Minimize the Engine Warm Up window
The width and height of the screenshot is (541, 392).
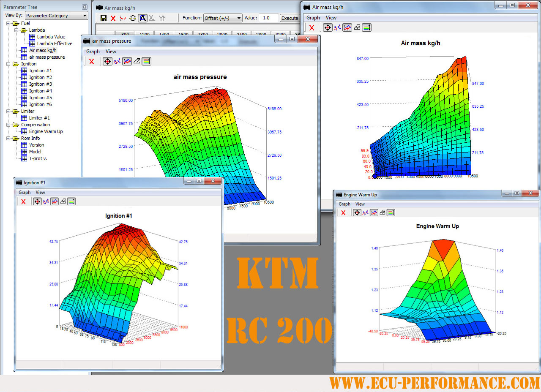click(508, 193)
